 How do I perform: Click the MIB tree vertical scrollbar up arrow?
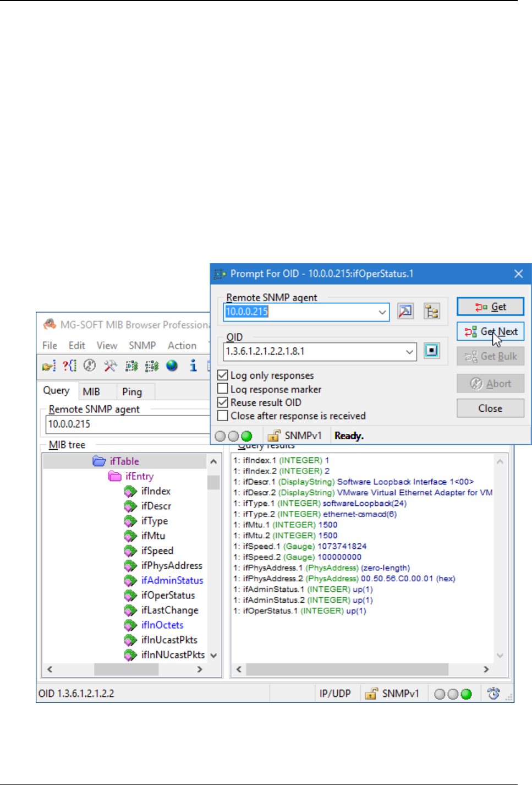(x=213, y=461)
